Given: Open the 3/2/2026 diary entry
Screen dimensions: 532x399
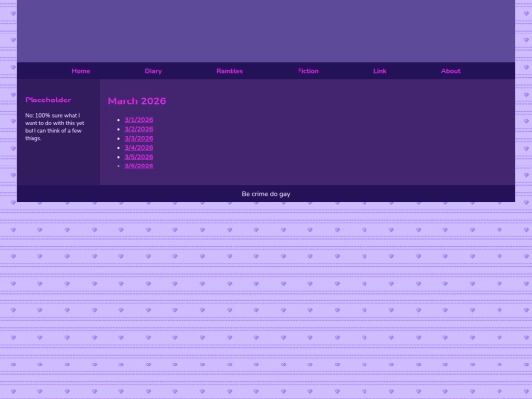Looking at the screenshot, I should [x=139, y=129].
